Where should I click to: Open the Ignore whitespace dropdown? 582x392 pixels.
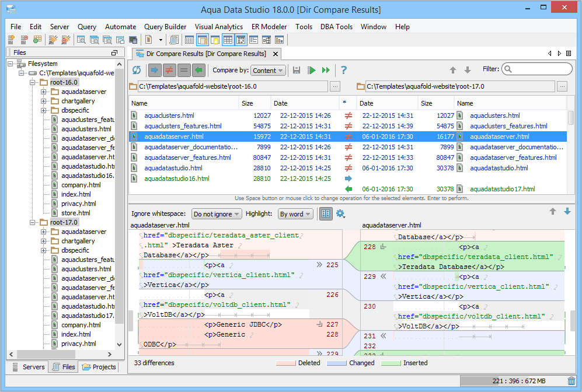[216, 214]
